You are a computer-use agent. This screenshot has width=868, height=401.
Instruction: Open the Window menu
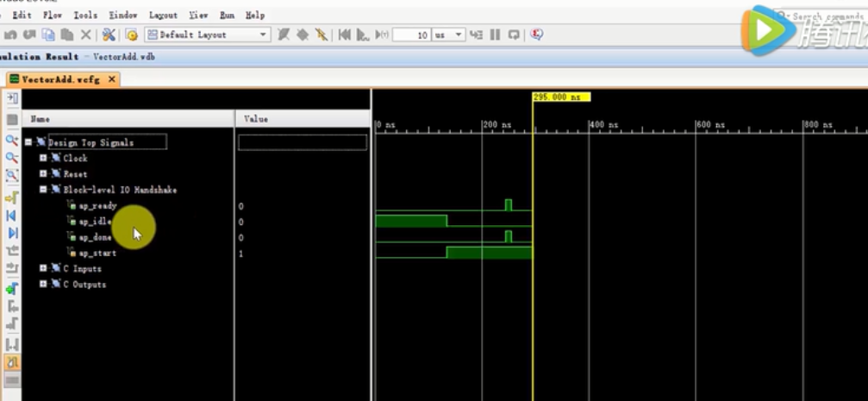coord(123,16)
